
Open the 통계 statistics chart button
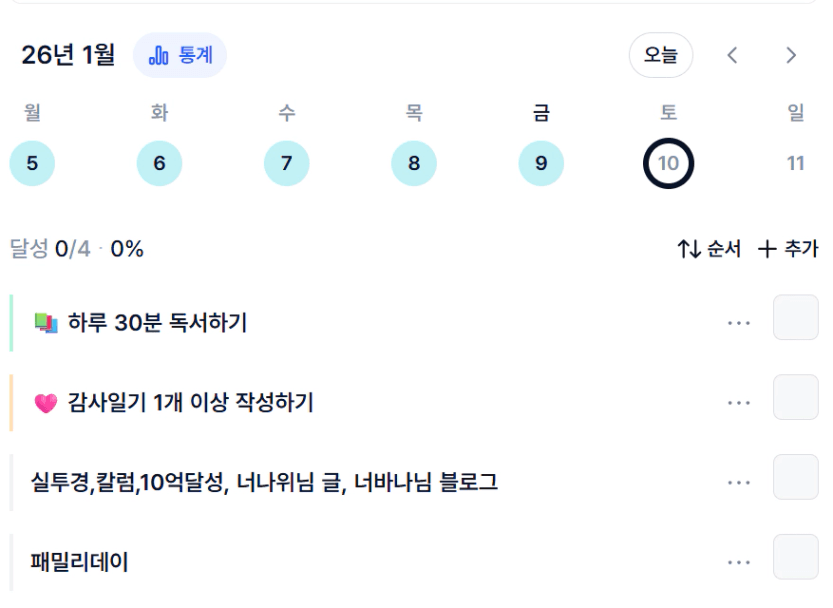(180, 56)
